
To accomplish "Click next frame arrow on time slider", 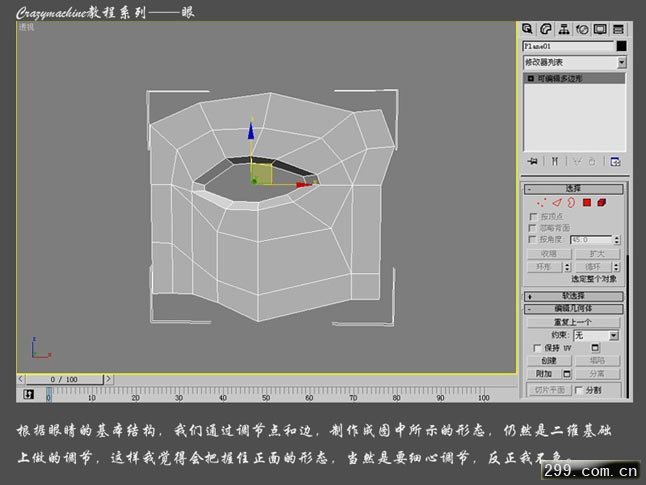I will 108,379.
